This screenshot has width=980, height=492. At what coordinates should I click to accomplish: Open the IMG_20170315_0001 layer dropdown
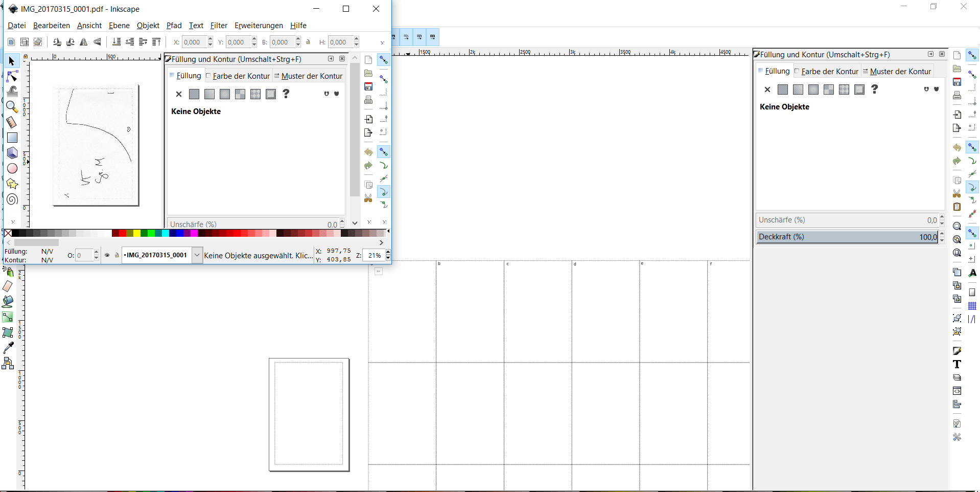[197, 255]
